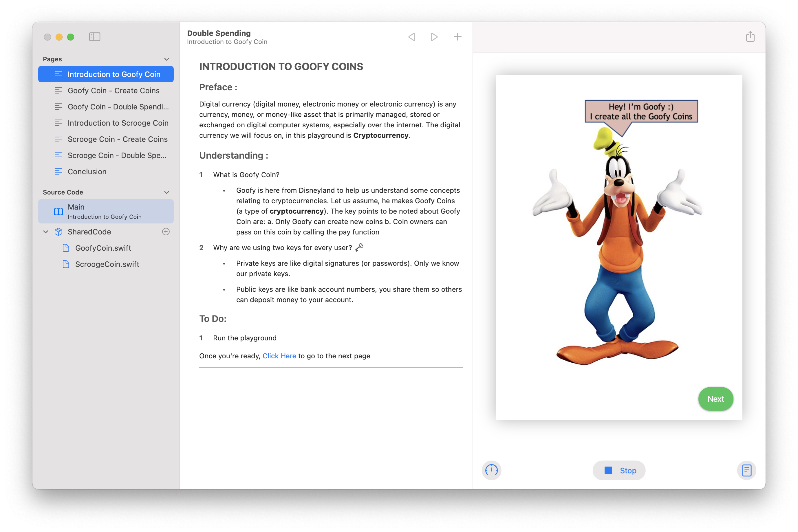Click the share/export icon top right
The image size is (798, 532).
click(x=749, y=37)
